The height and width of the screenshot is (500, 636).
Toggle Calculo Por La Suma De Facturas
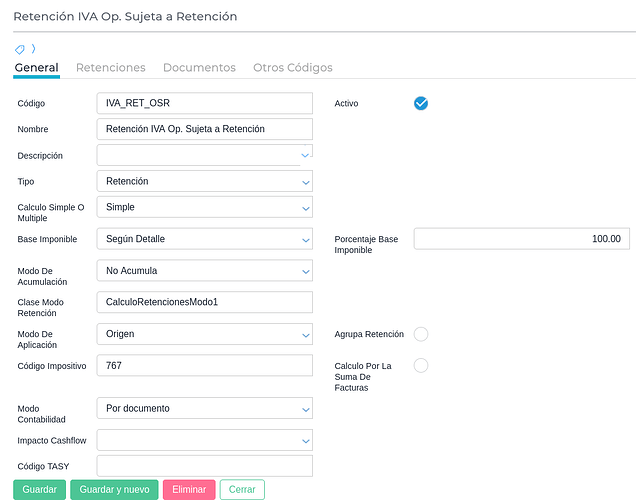coord(421,365)
